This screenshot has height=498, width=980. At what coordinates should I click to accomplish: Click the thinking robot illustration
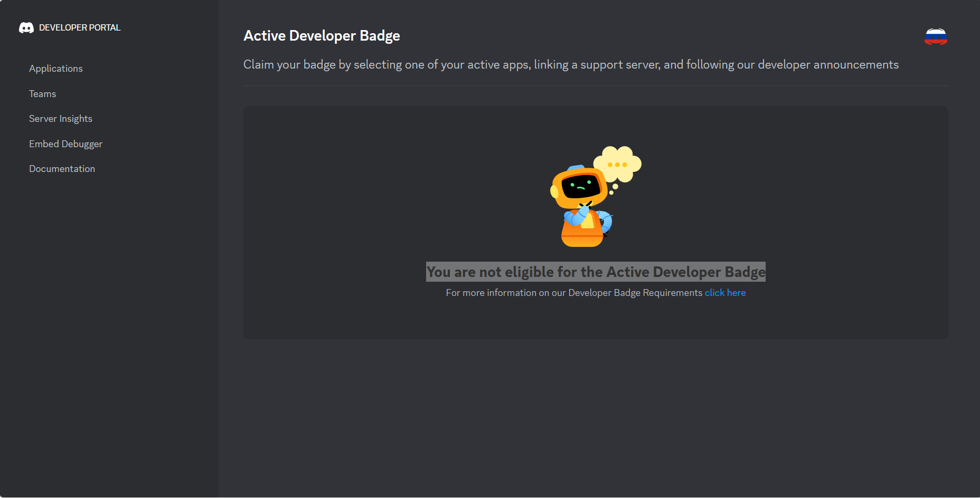[x=596, y=196]
